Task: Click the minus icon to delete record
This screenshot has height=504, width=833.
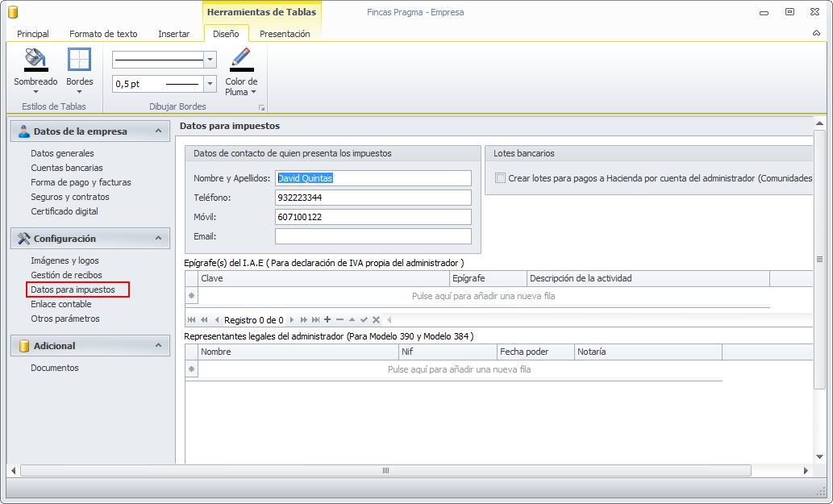Action: coord(339,320)
